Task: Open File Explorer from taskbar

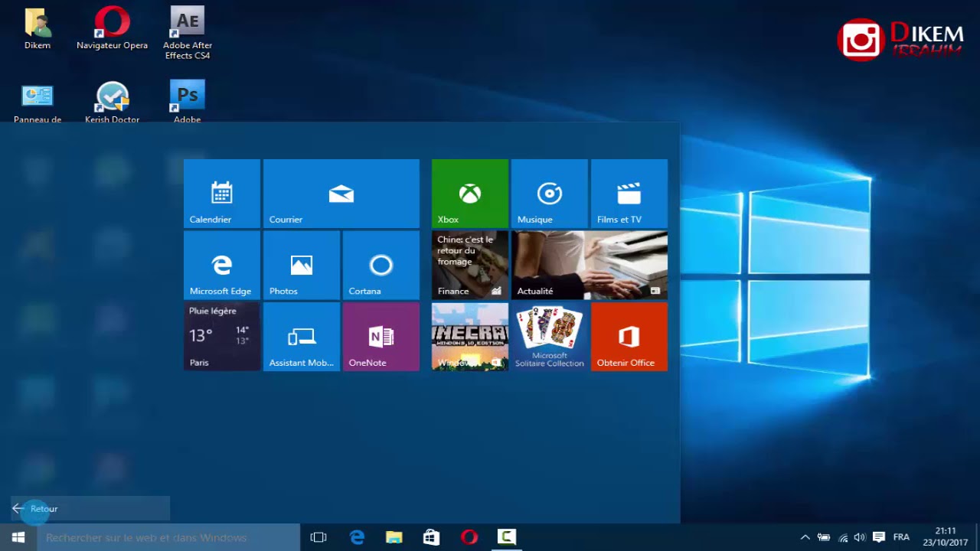Action: 394,537
